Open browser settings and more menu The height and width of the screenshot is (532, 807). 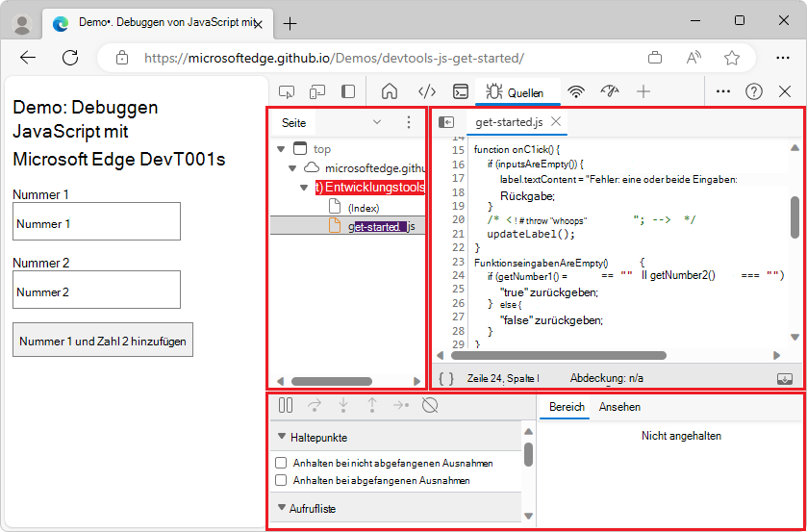783,58
